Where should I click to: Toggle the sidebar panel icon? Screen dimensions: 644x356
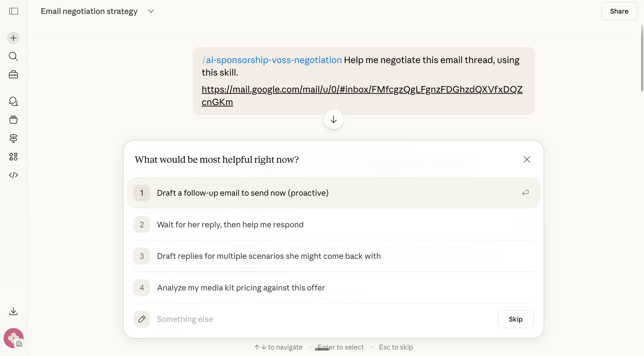pos(13,11)
